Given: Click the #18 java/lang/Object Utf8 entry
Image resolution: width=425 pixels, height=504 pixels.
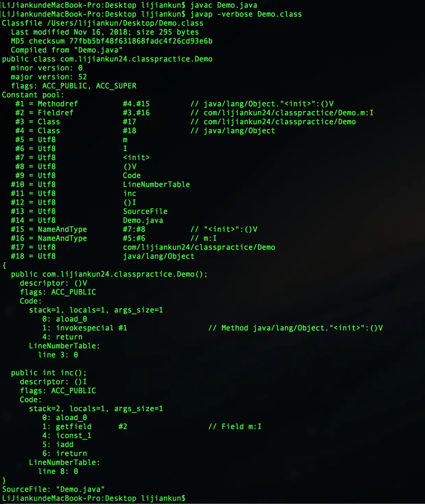Looking at the screenshot, I should [102, 256].
